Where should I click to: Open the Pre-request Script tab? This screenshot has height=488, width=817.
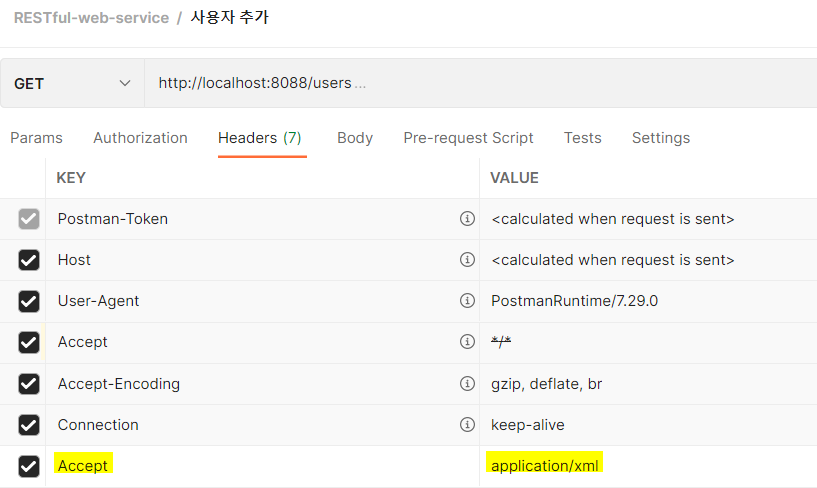tap(468, 138)
